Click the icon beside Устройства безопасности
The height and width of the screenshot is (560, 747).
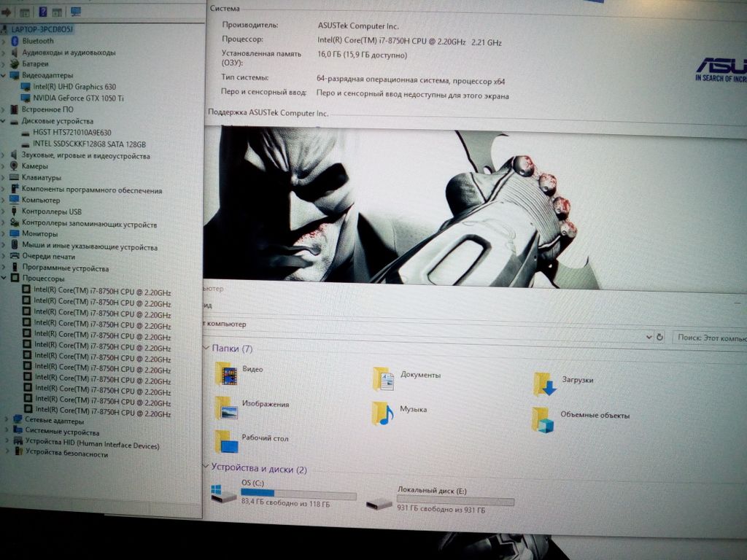(x=18, y=451)
